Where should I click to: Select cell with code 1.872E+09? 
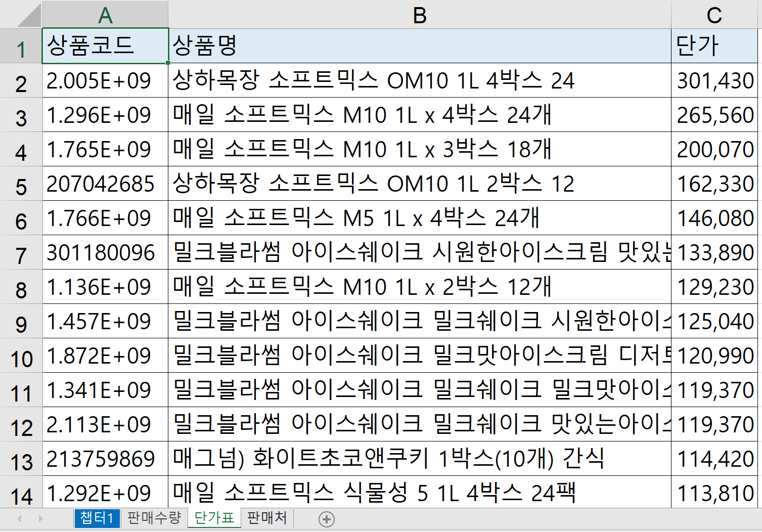(105, 356)
